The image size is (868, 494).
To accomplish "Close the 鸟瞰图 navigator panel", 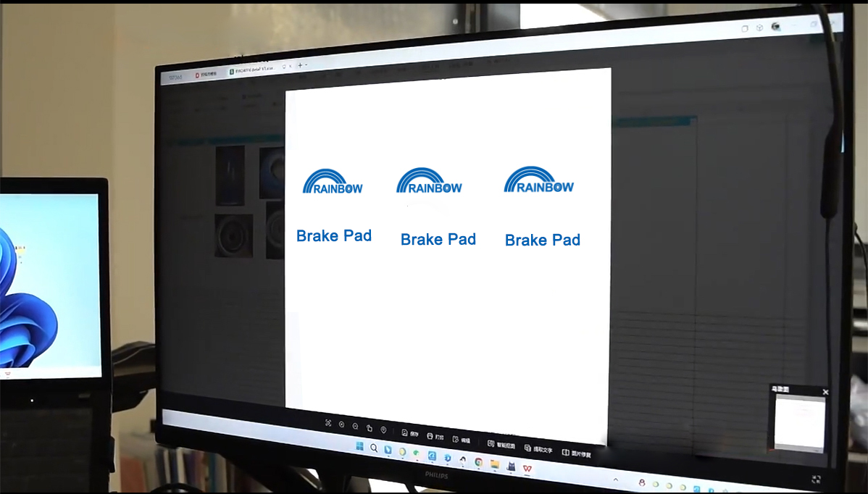I will click(825, 392).
